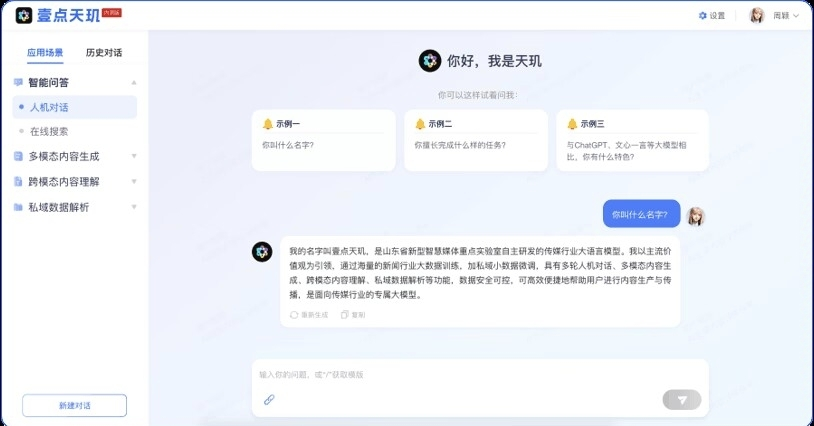The image size is (814, 426).
Task: Click the 新建对话 button
Action: (74, 405)
